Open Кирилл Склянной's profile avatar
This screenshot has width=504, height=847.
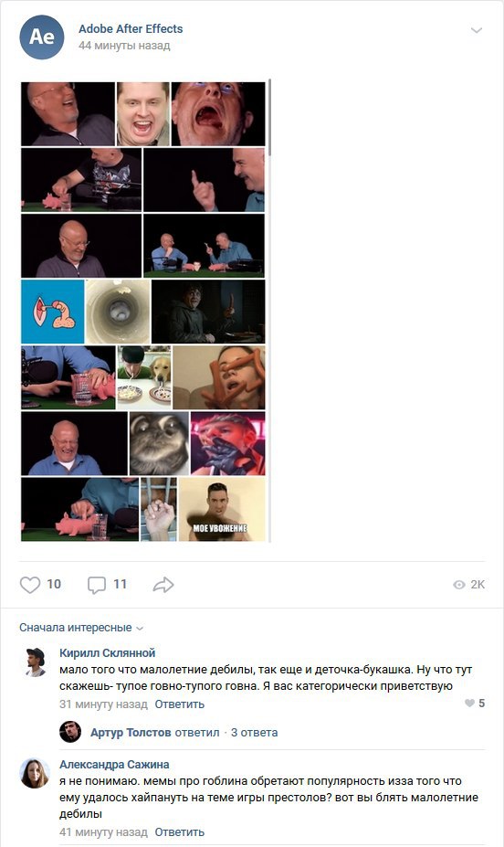36,662
